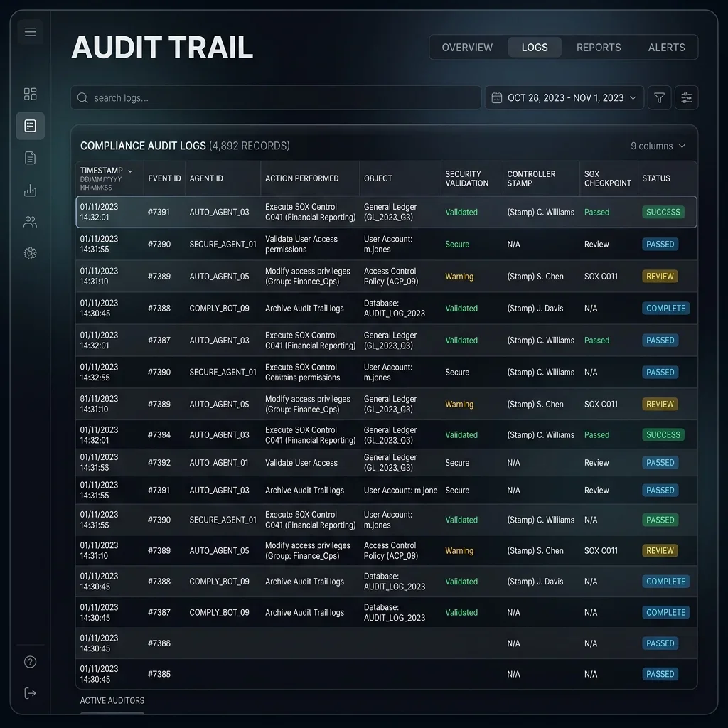Click the SOX CHECKPOINT column header
Image resolution: width=728 pixels, height=728 pixels.
pyautogui.click(x=607, y=178)
